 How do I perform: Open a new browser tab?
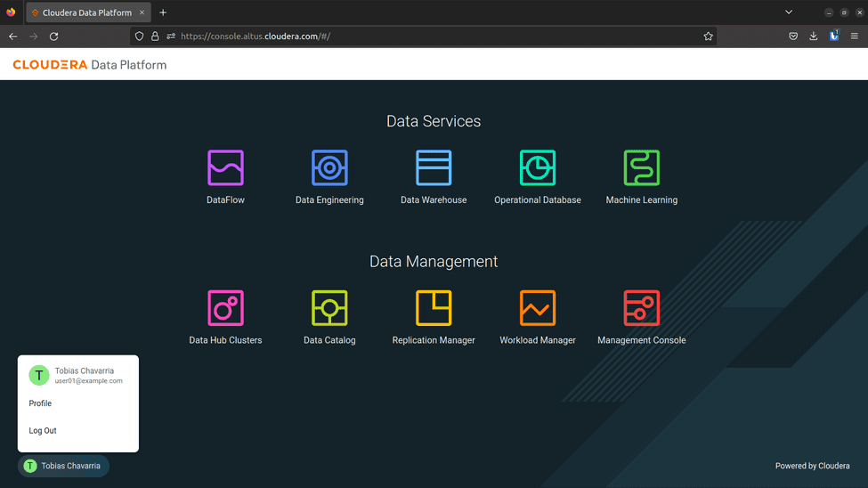coord(163,12)
